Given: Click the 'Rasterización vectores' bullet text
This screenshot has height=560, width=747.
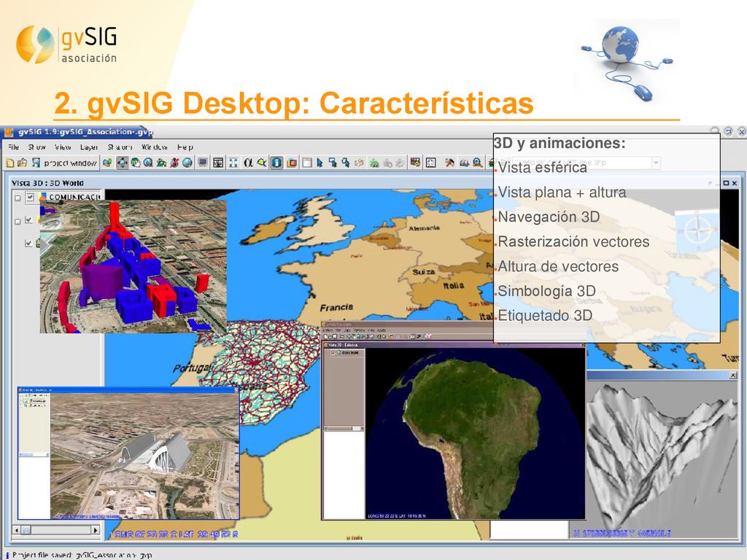Looking at the screenshot, I should click(573, 242).
